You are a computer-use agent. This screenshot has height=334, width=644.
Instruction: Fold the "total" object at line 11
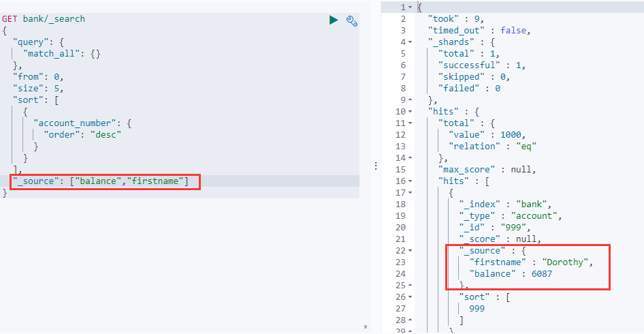click(x=410, y=123)
